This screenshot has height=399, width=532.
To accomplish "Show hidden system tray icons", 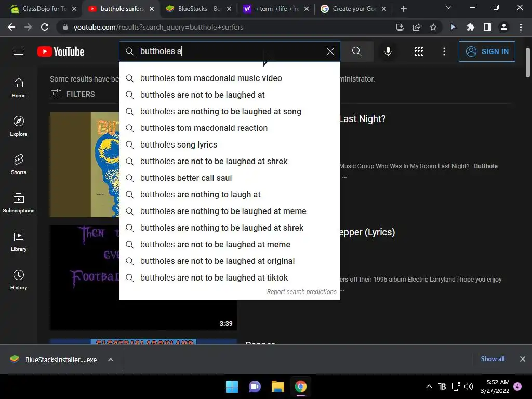I will 429,387.
